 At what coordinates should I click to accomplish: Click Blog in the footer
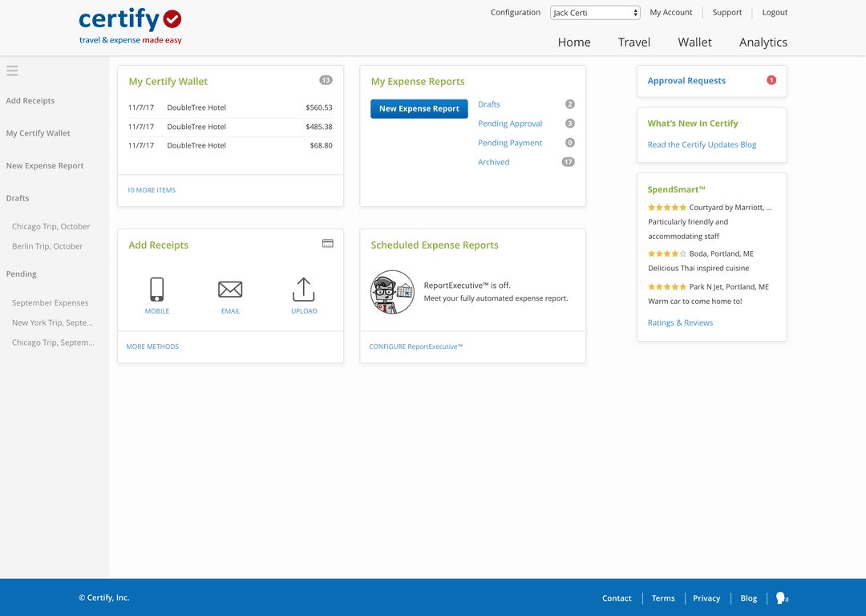point(748,598)
